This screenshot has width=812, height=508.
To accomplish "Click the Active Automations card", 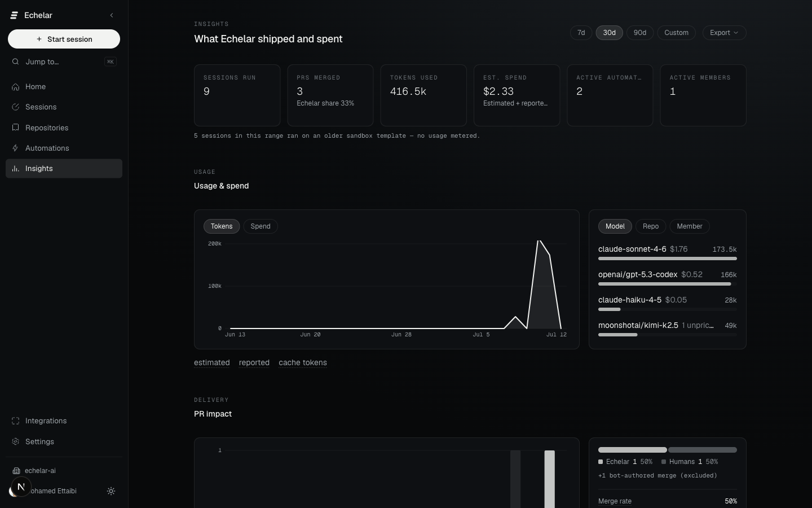I will (x=610, y=95).
